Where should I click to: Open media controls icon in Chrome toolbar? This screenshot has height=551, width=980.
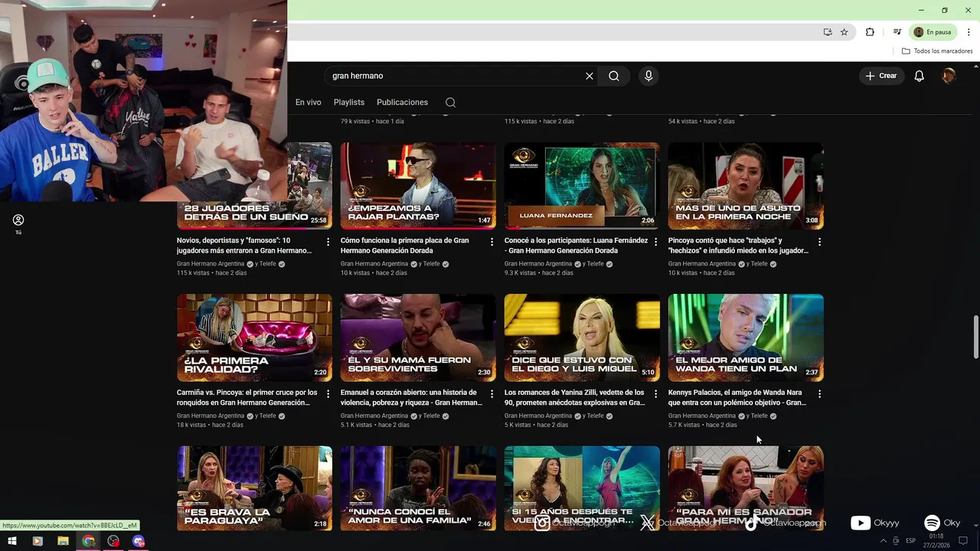[x=897, y=32]
